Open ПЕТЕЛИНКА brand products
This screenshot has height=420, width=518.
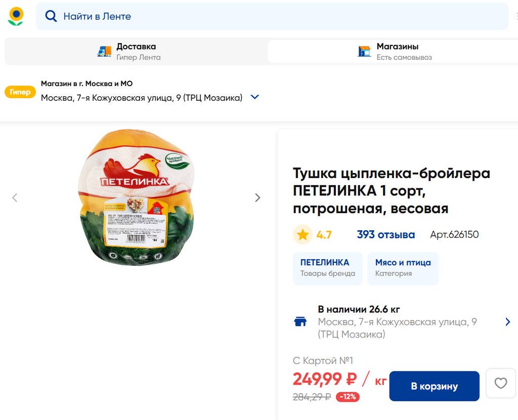pos(327,268)
